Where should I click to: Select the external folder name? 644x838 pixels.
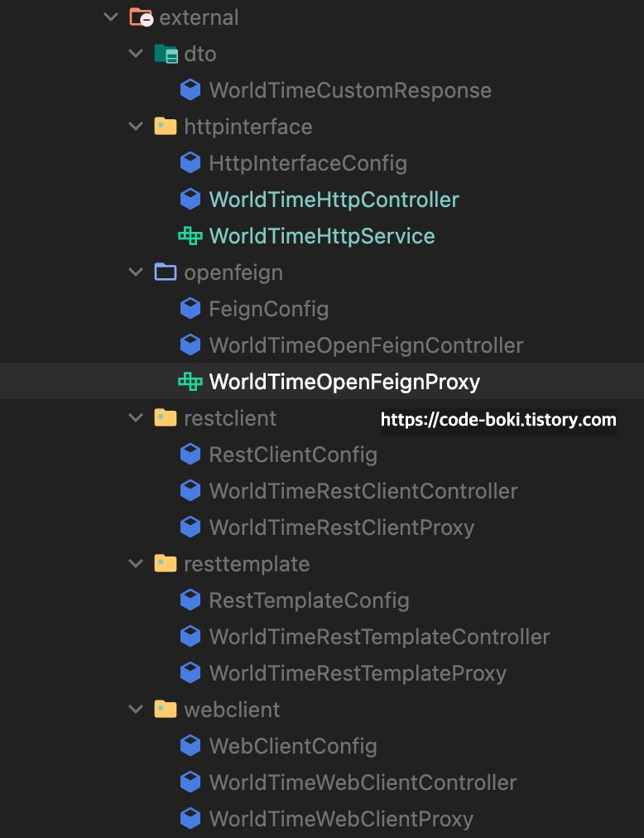[199, 17]
